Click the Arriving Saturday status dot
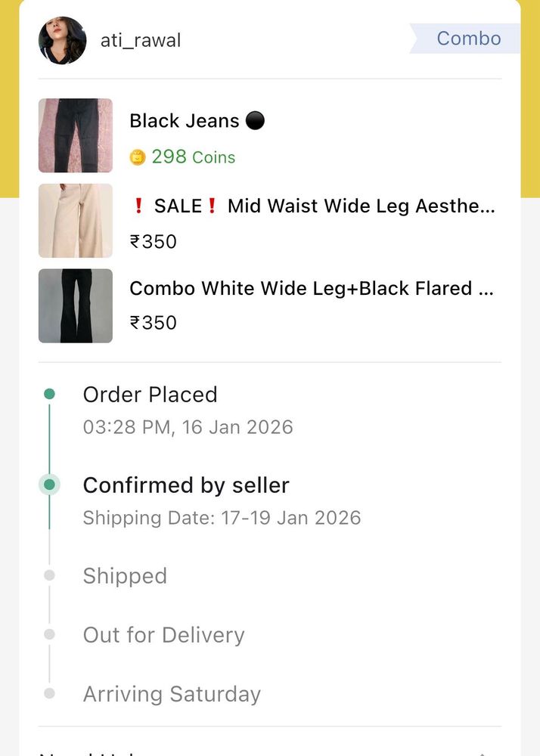This screenshot has width=540, height=756. click(x=49, y=693)
